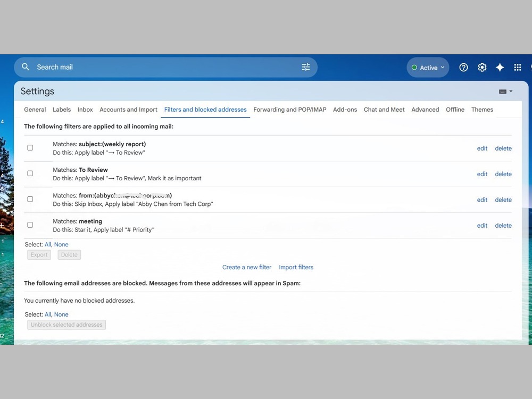Expand input tools dropdown arrow
The width and height of the screenshot is (532, 399).
(511, 92)
